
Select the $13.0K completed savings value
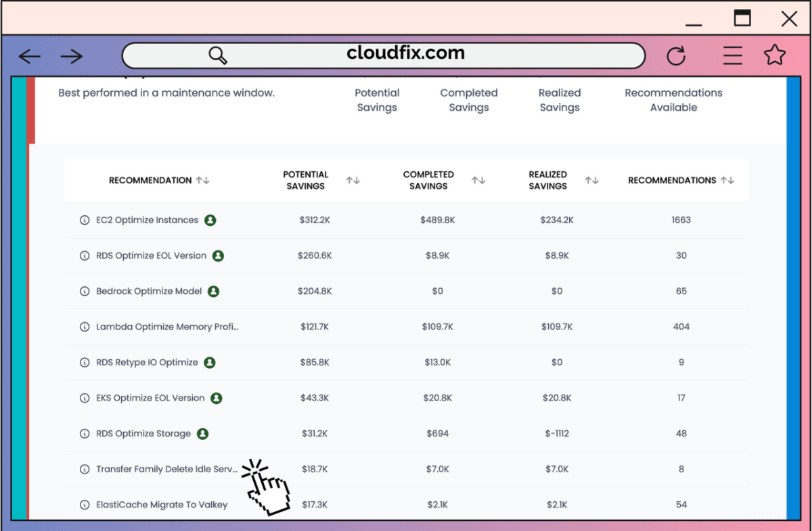point(437,363)
